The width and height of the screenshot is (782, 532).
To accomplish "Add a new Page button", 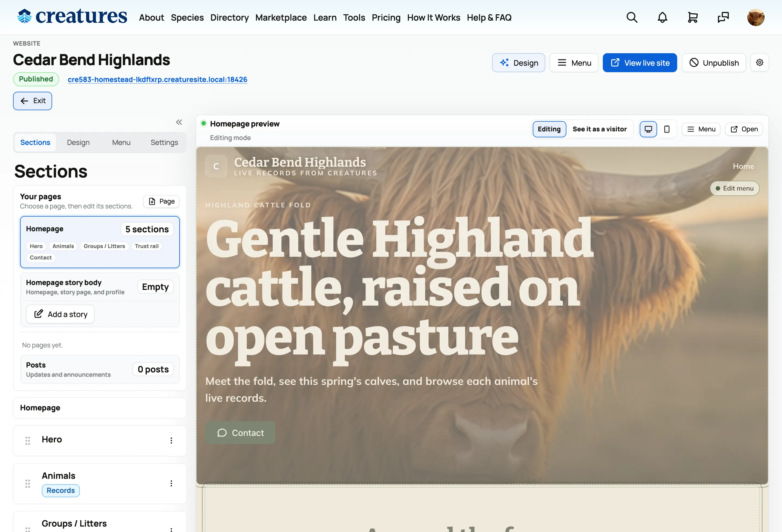I will 161,201.
